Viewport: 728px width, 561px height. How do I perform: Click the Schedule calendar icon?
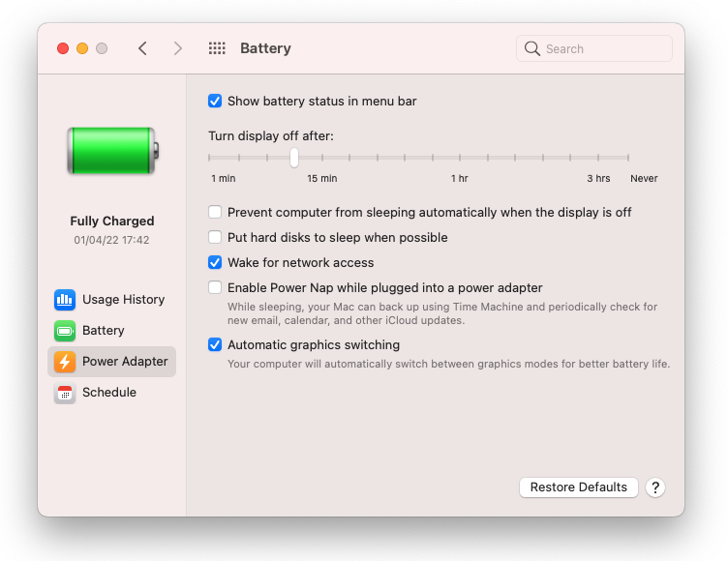pyautogui.click(x=65, y=393)
